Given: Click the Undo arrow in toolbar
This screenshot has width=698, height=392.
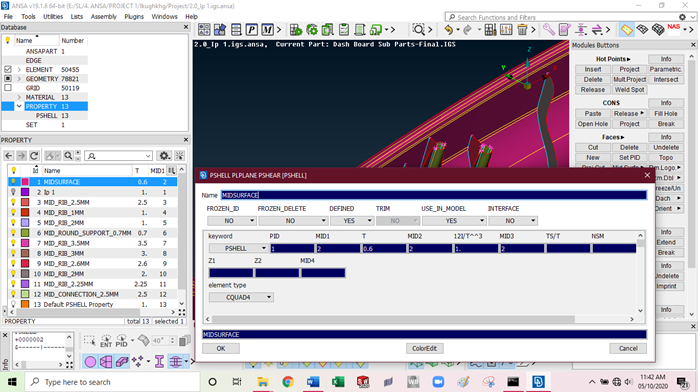Looking at the screenshot, I should [x=448, y=30].
